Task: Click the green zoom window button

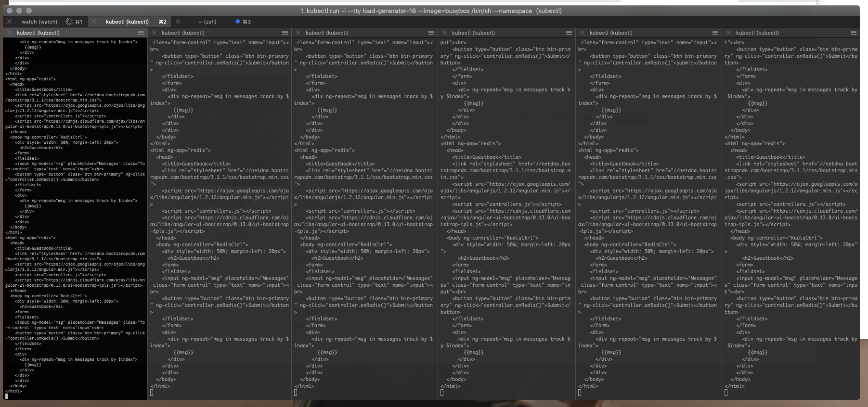Action: click(29, 11)
